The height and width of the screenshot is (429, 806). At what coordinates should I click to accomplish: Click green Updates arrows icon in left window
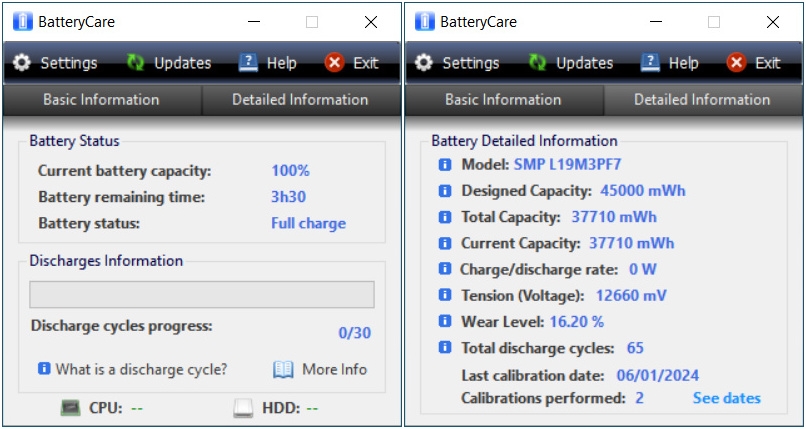point(136,63)
